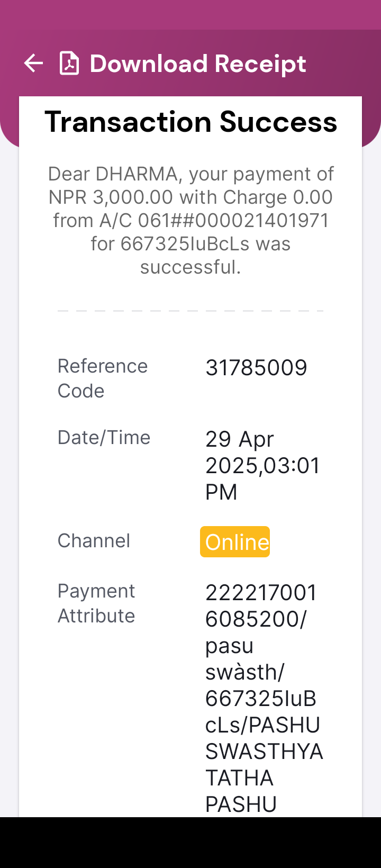Select reference number 31785009
381x868 pixels.
256,368
